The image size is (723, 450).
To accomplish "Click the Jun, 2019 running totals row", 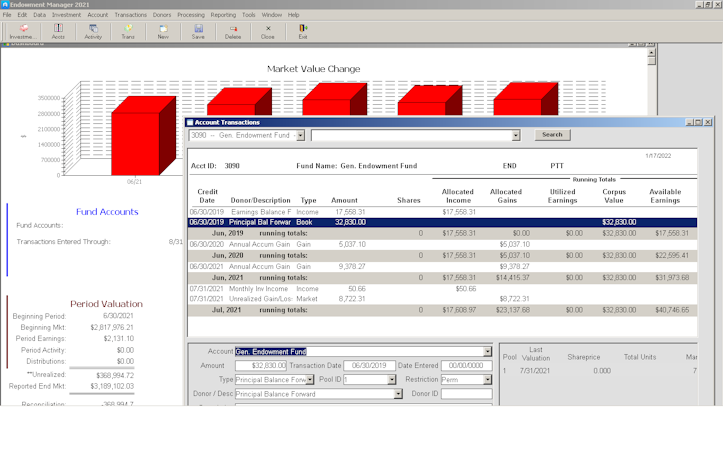I will point(442,233).
